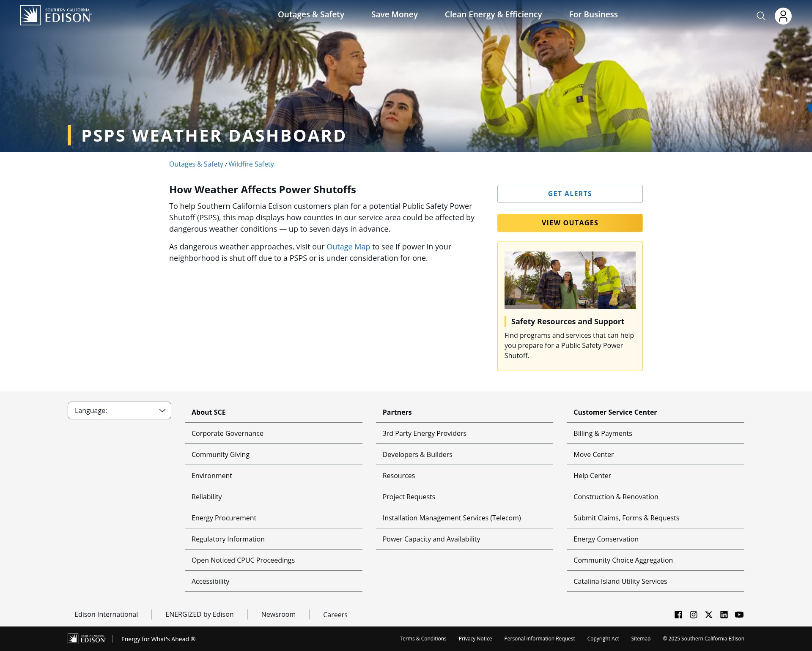
Task: Open Submit Claims, Forms & Requests link
Action: [626, 518]
